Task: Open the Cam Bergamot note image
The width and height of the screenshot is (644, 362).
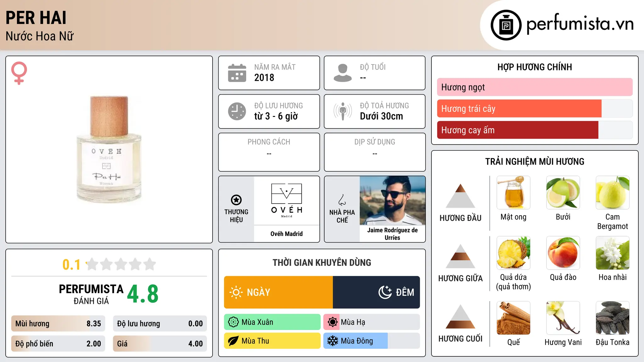Action: (613, 193)
